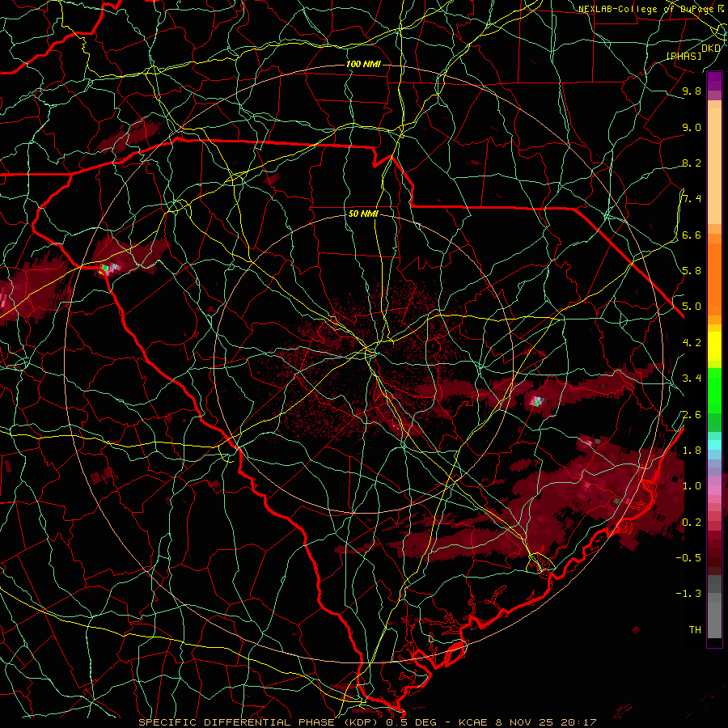Select the gray band beside the TH label
The width and height of the screenshot is (728, 728).
point(714,620)
